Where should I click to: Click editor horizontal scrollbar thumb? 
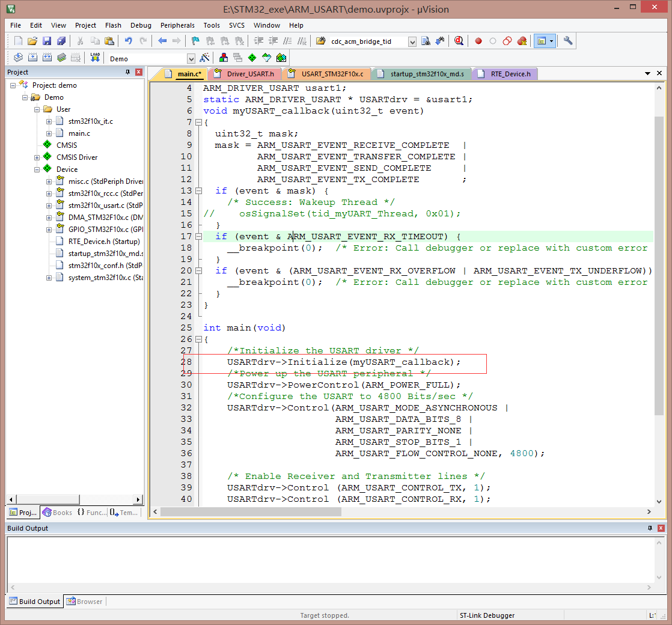[251, 511]
